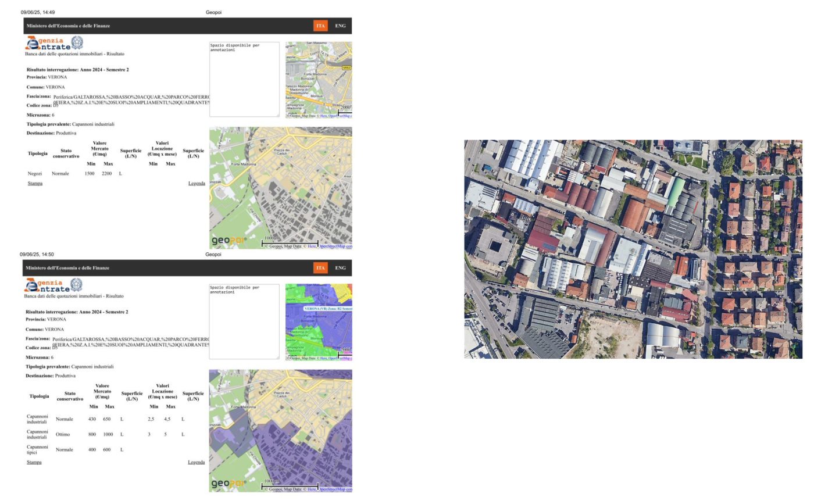Click the 'Negozi' table row label
The width and height of the screenshot is (814, 504).
[35, 173]
